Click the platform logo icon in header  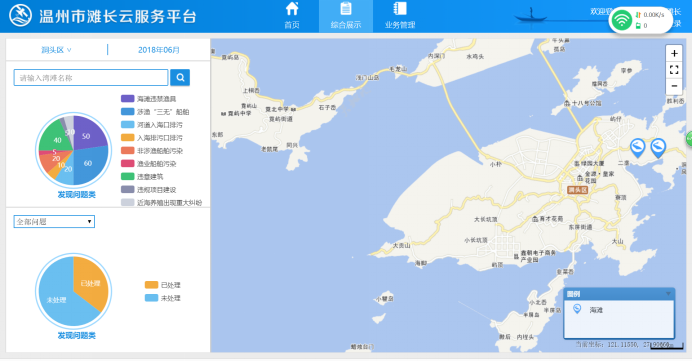pos(20,16)
